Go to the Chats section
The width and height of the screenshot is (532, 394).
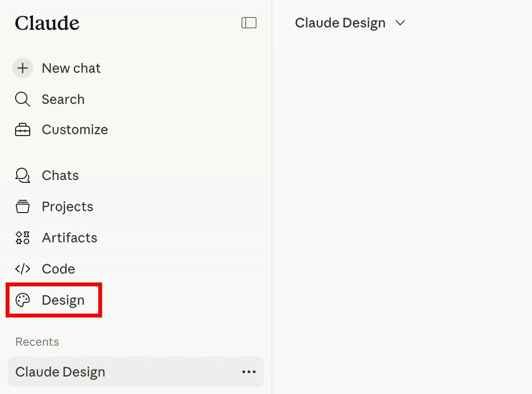coord(60,175)
